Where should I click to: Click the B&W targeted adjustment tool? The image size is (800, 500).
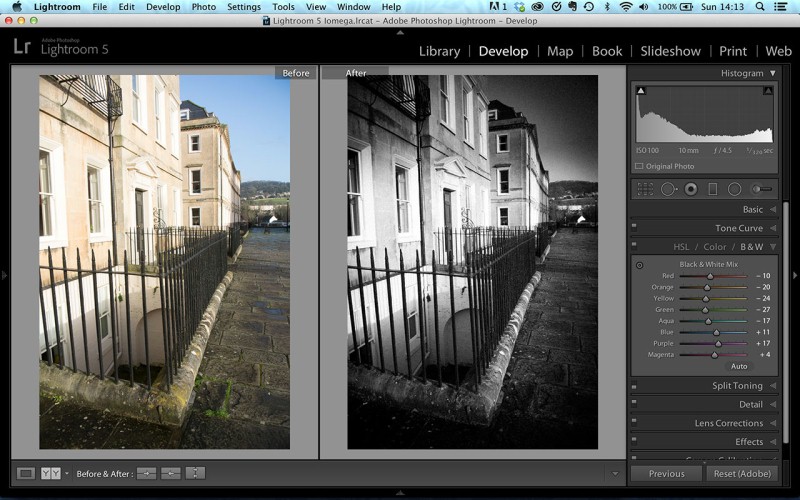click(639, 265)
